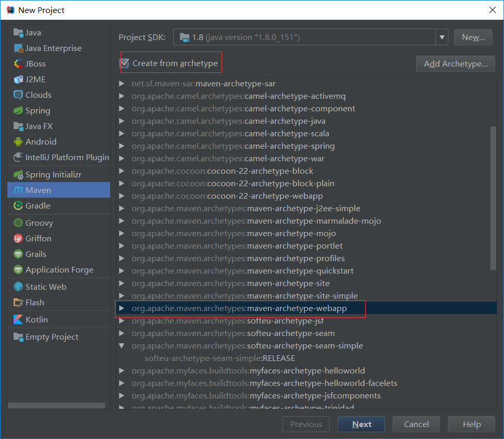Click the J2ME icon
The image size is (504, 439).
pos(18,80)
